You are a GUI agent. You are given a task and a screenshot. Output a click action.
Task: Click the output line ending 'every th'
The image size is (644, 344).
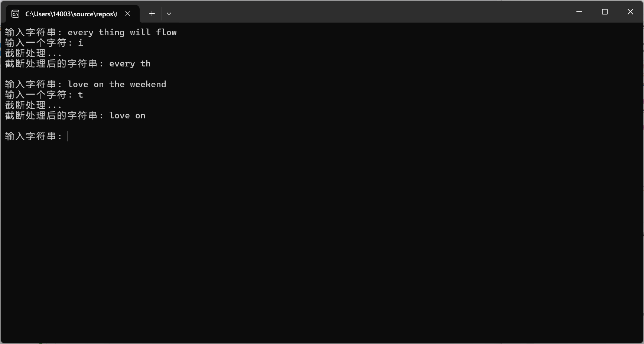(78, 64)
